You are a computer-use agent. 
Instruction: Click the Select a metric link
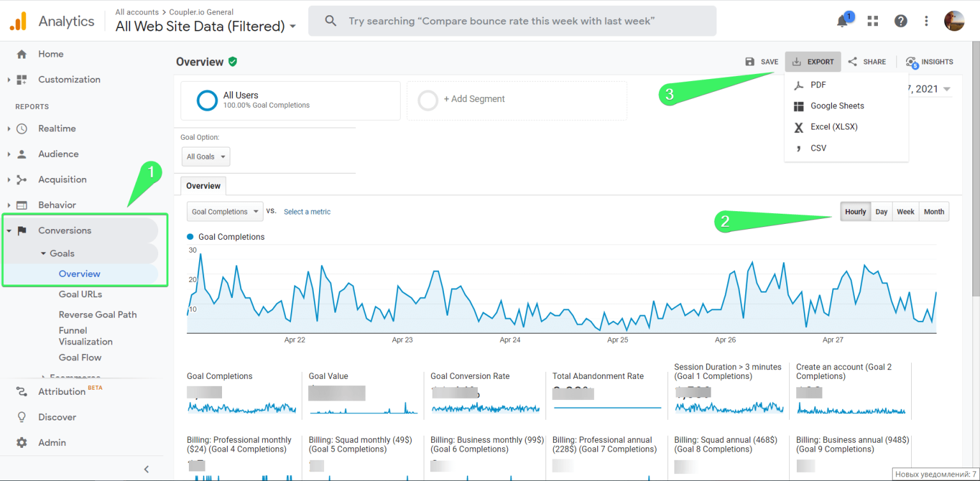click(307, 211)
